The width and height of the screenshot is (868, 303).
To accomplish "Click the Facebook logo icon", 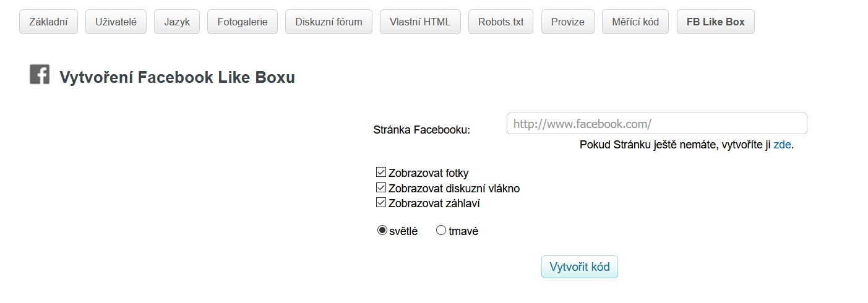I will point(40,75).
